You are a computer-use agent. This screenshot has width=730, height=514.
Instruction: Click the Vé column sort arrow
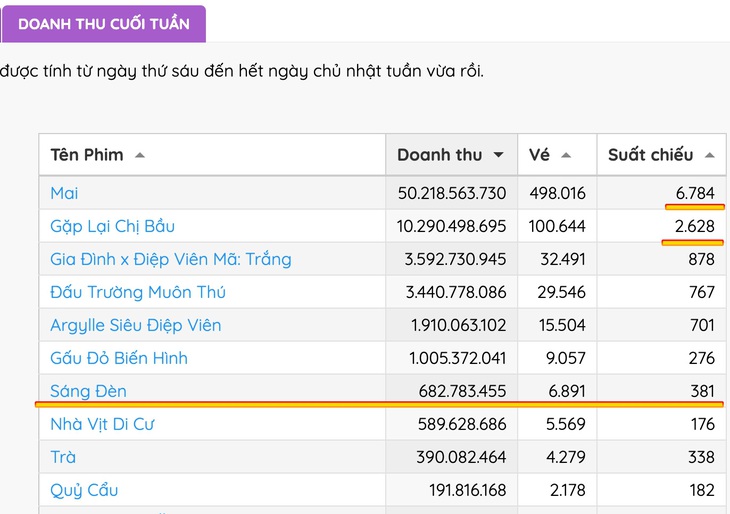[x=566, y=155]
